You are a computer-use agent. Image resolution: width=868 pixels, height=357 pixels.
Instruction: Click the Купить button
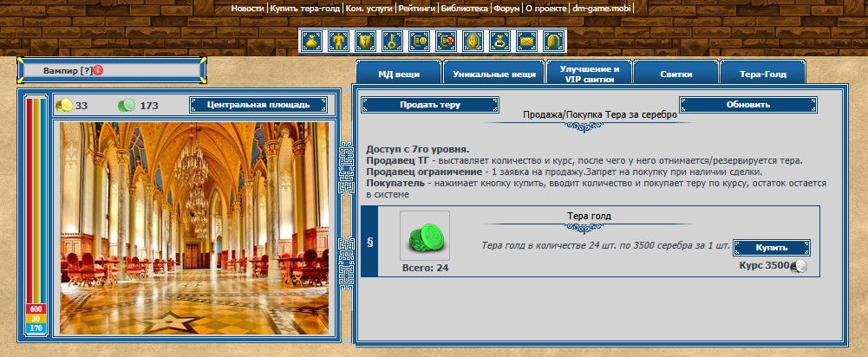(x=772, y=248)
